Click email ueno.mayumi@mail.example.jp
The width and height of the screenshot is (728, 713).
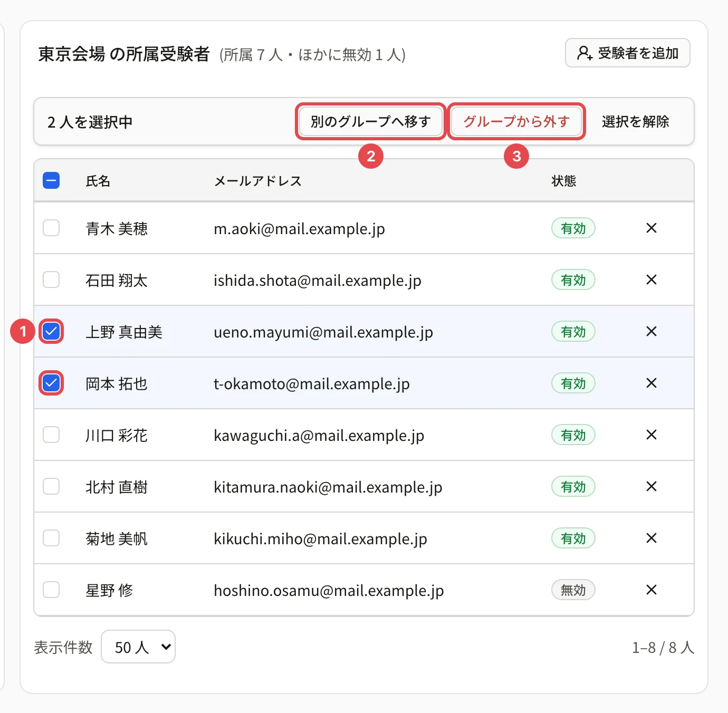click(x=323, y=332)
